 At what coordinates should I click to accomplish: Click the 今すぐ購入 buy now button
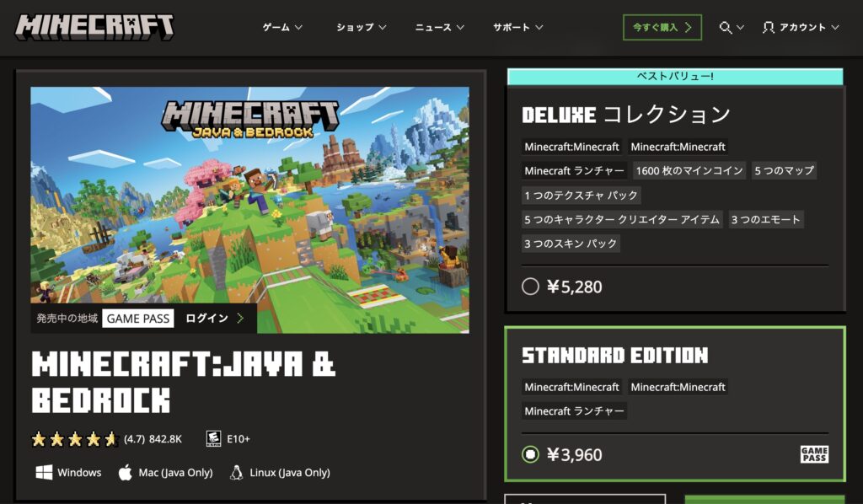[662, 28]
